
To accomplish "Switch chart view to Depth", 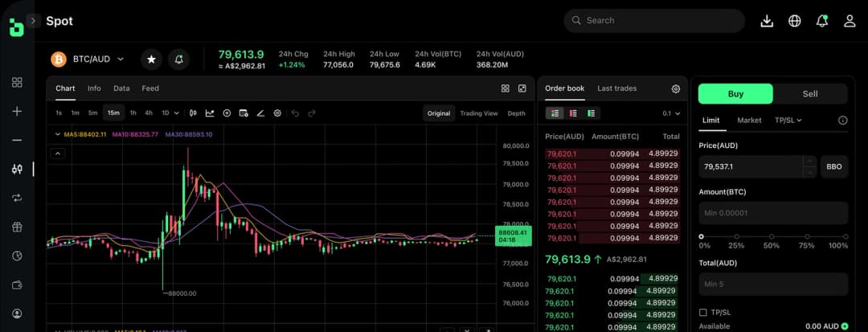I will click(517, 113).
